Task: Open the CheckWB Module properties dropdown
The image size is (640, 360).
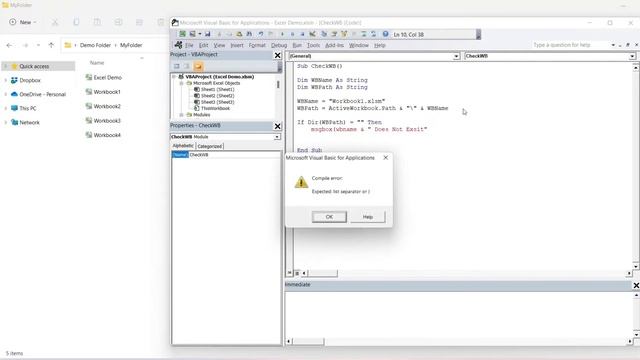Action: (x=277, y=137)
